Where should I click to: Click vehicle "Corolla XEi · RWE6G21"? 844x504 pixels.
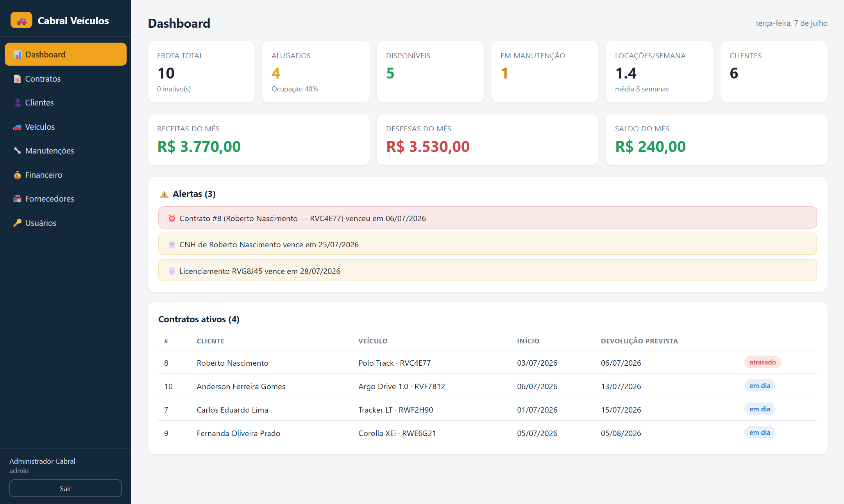pos(397,433)
